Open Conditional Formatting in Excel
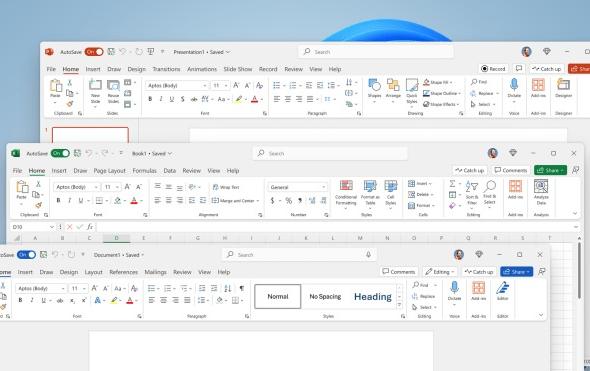Image resolution: width=590 pixels, height=371 pixels. coord(346,194)
